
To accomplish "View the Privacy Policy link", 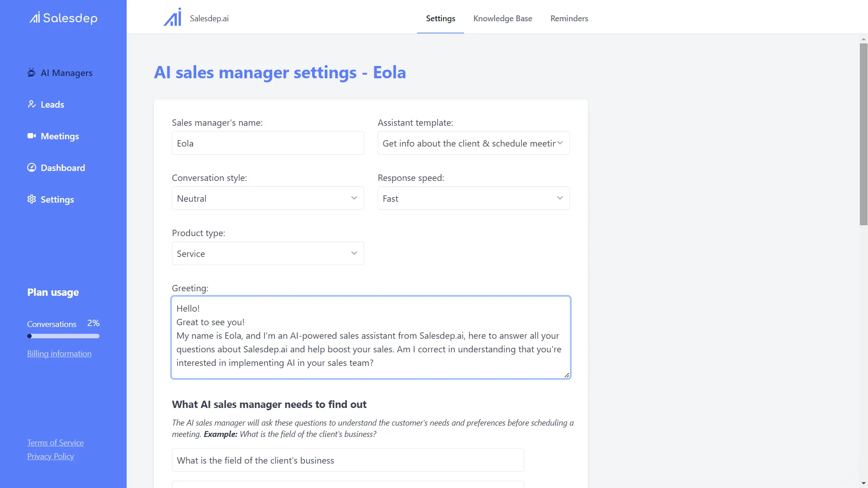I will [x=51, y=456].
